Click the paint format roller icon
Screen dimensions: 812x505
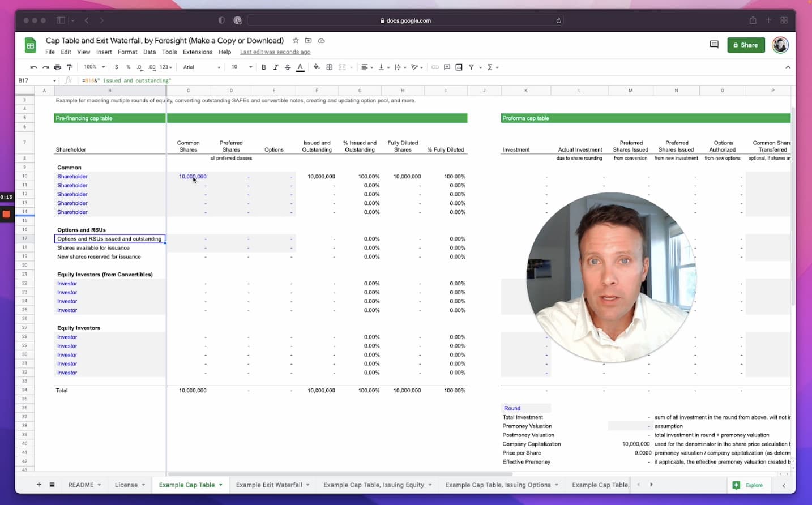[x=70, y=67]
